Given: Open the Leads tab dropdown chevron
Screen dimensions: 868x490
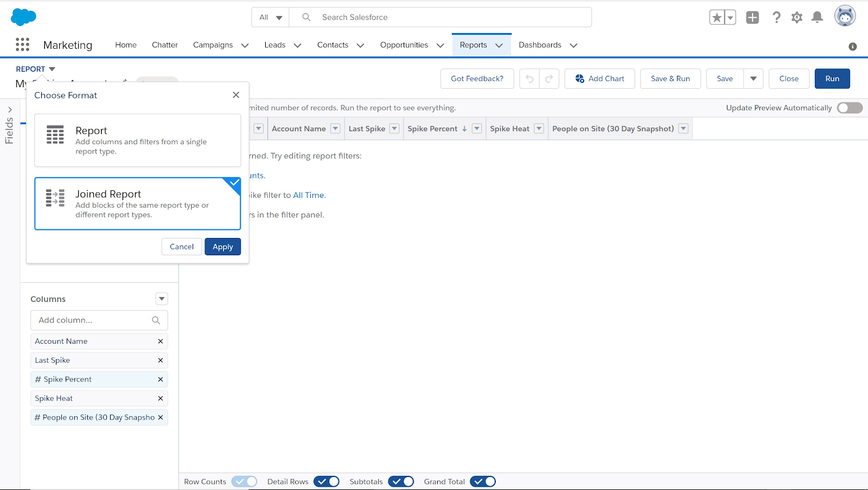Looking at the screenshot, I should point(297,46).
